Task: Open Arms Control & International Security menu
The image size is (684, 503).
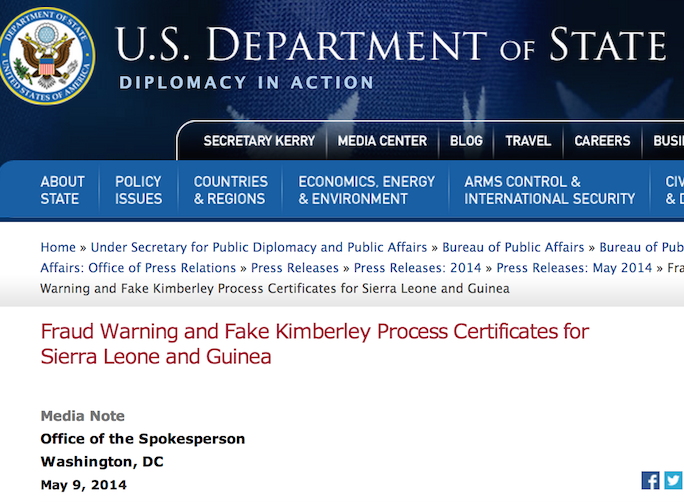Action: [550, 190]
